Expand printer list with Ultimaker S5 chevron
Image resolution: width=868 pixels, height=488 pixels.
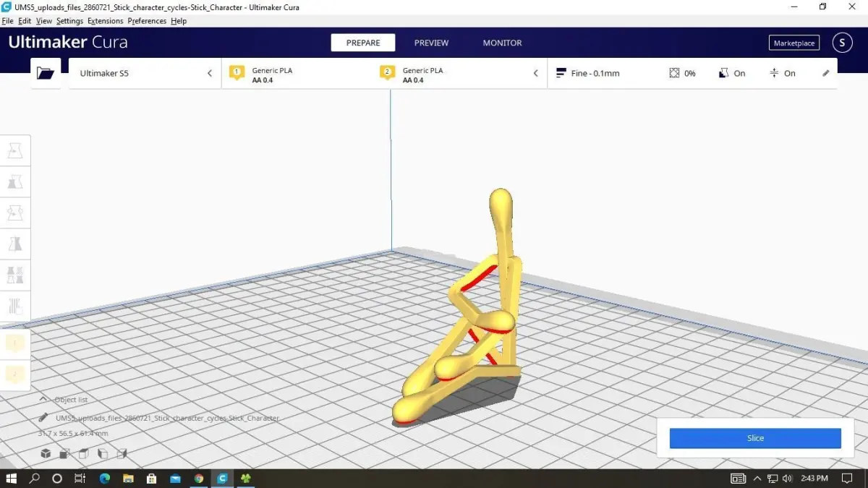coord(210,73)
